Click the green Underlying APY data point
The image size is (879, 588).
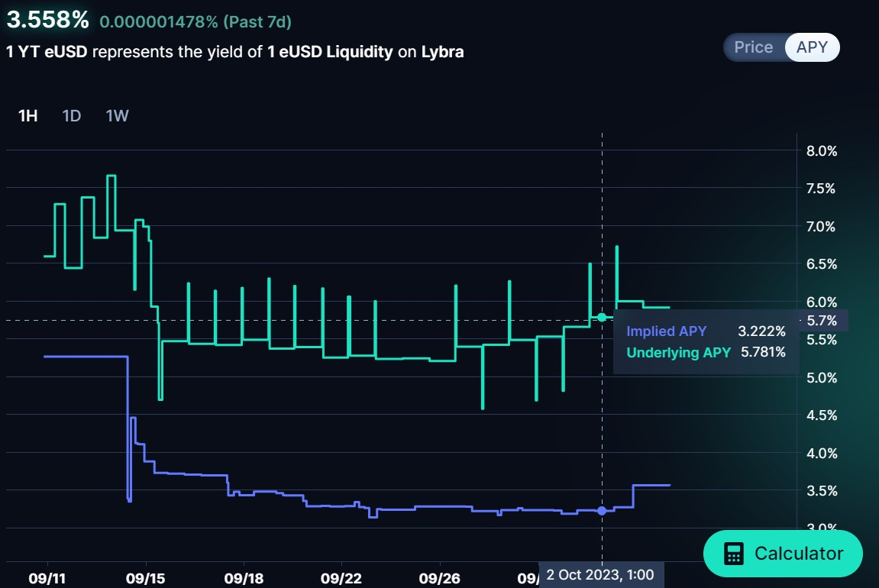(602, 317)
